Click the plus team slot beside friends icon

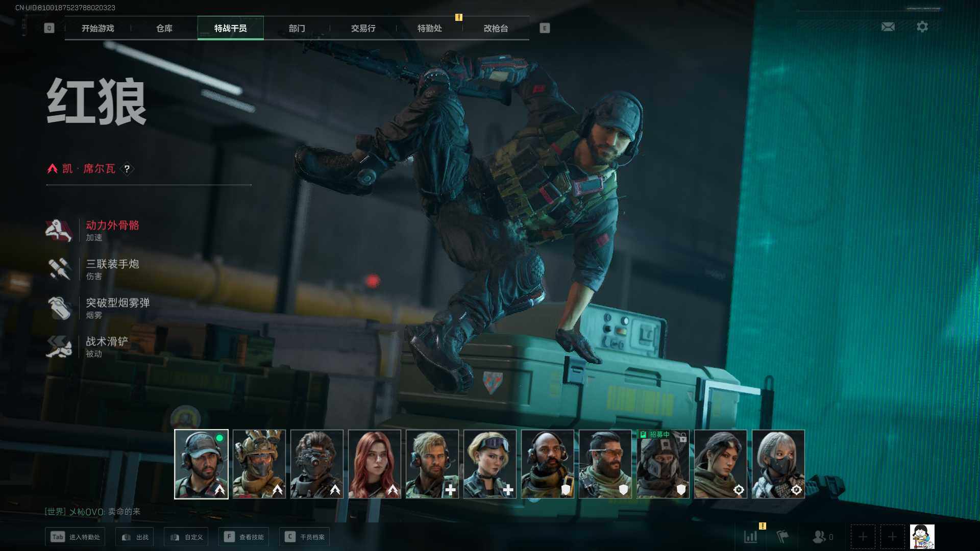(863, 537)
